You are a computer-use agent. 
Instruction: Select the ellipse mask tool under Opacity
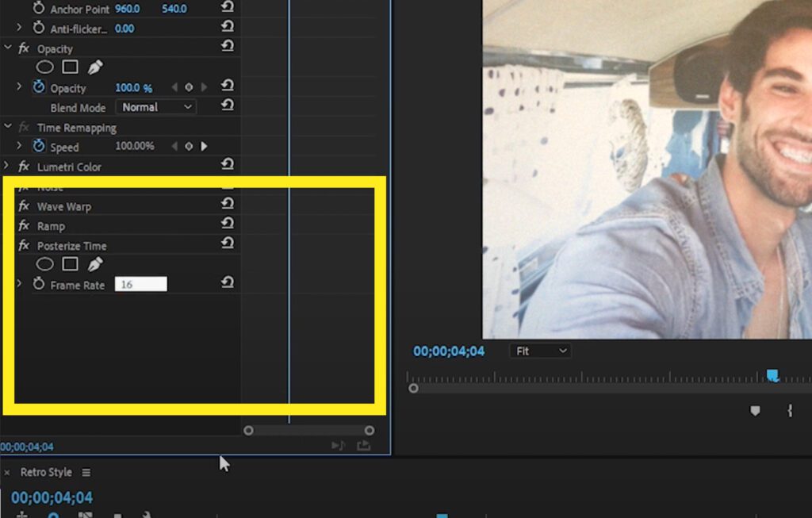click(44, 67)
